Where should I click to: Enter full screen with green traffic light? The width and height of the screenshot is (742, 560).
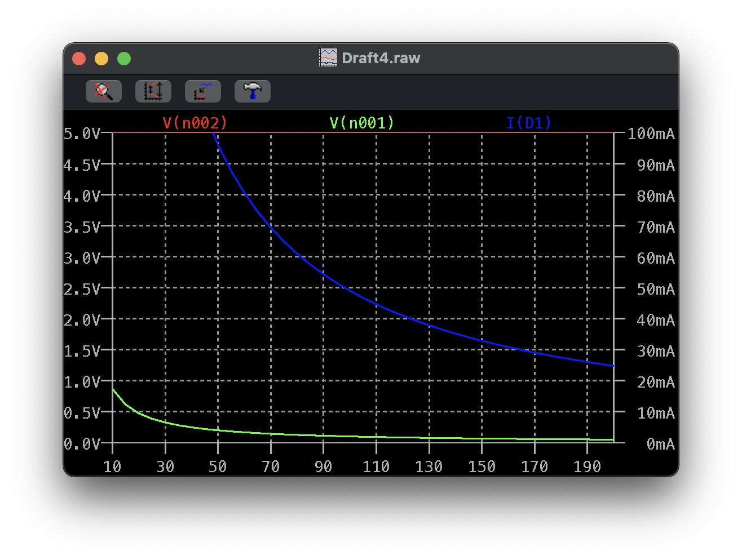pos(123,58)
